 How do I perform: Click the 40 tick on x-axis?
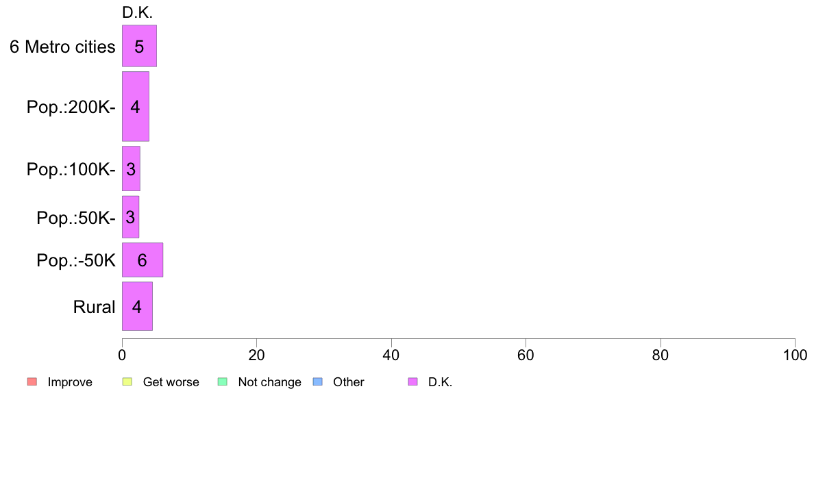coord(391,355)
